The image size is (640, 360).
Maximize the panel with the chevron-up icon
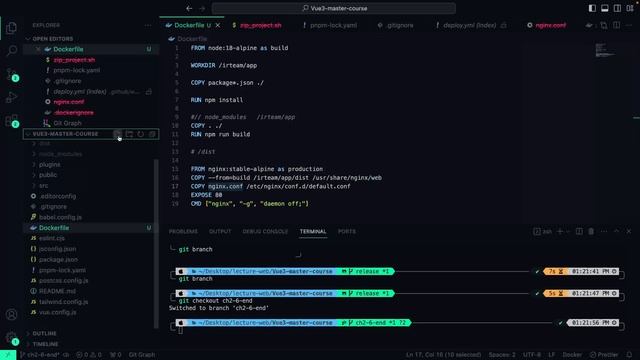coord(616,231)
